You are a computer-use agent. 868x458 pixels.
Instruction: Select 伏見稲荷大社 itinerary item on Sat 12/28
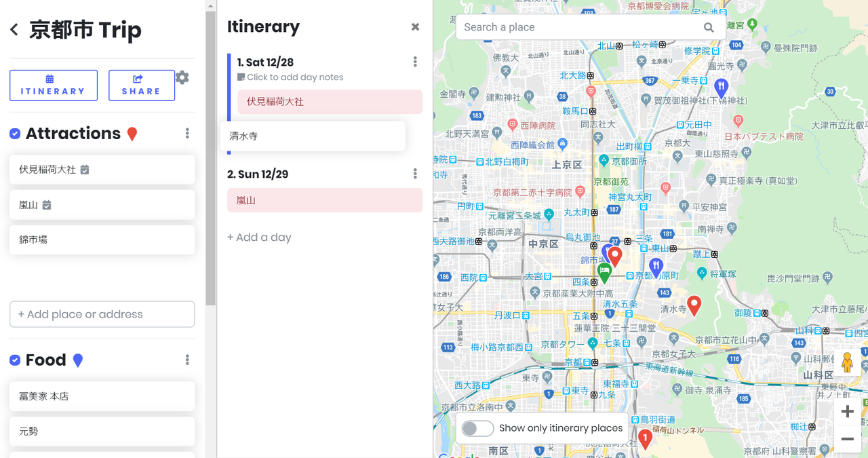coord(330,102)
